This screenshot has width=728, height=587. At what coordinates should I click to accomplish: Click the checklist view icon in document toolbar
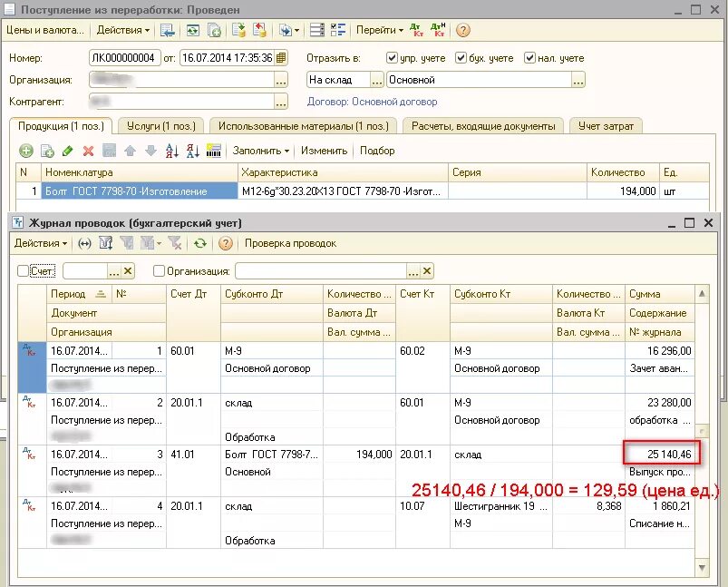338,30
